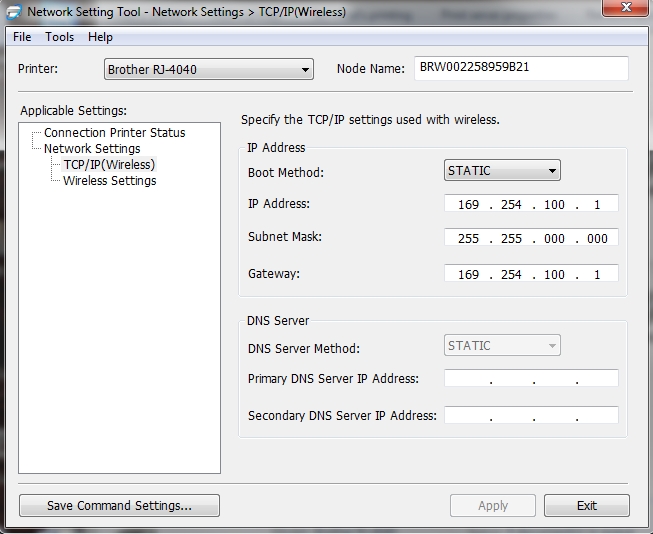Open the DNS Server Method dropdown
Image resolution: width=653 pixels, height=534 pixels.
pos(502,346)
